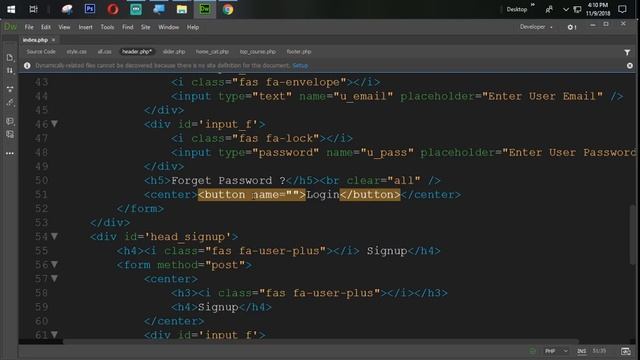This screenshot has width=640, height=360.
Task: Switch to top_course.php related file
Action: click(258, 52)
